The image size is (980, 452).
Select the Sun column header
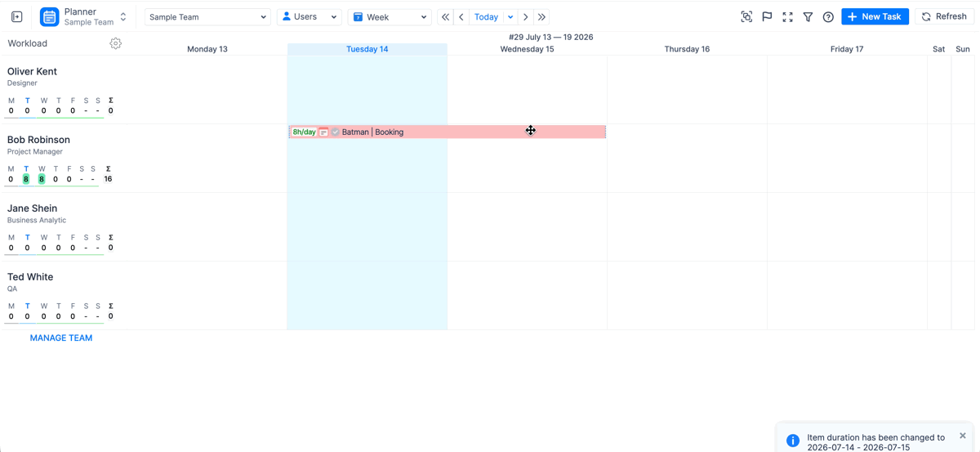pos(963,49)
